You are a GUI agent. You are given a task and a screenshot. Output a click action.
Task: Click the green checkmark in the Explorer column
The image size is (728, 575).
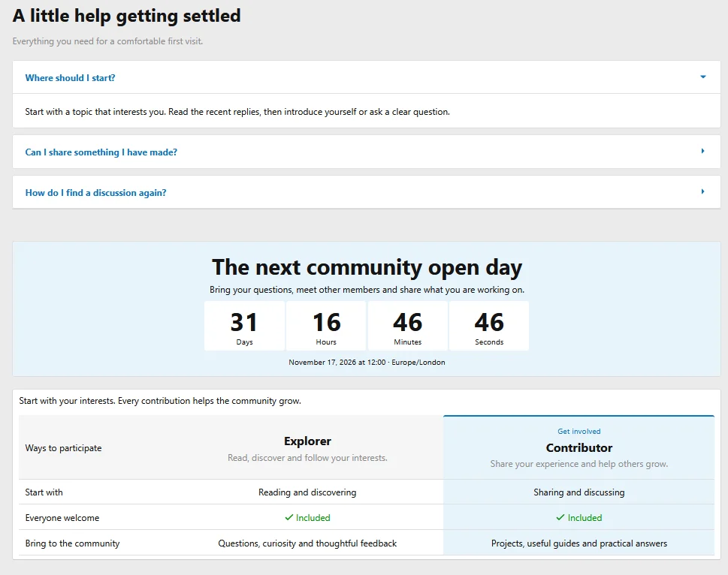click(288, 517)
